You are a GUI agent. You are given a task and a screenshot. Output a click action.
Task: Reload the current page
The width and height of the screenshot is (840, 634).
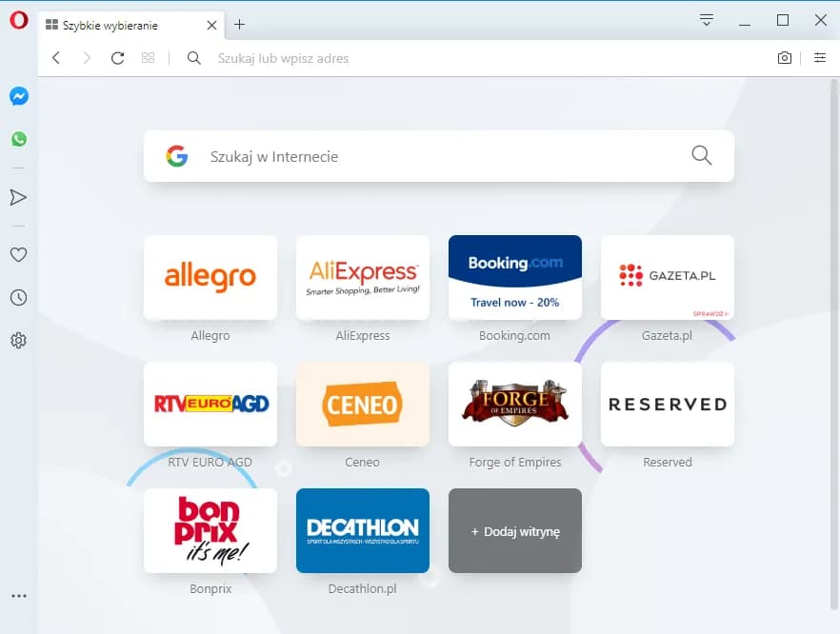117,58
